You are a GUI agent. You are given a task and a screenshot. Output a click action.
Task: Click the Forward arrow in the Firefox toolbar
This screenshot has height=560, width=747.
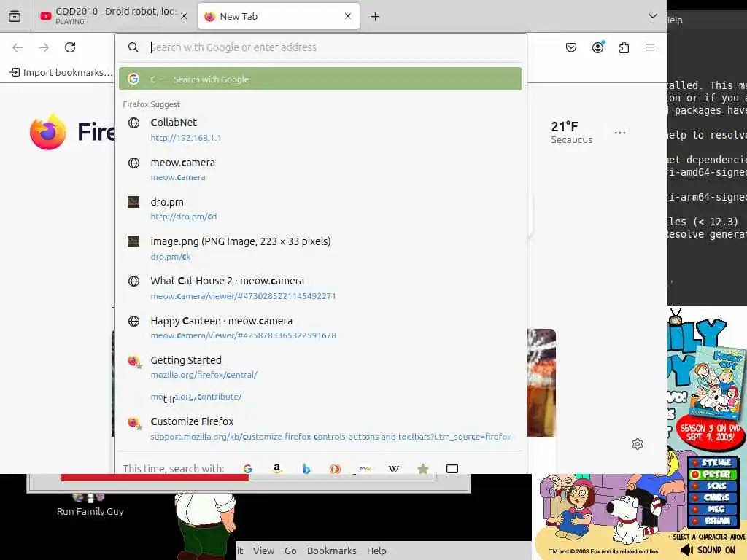tap(44, 47)
